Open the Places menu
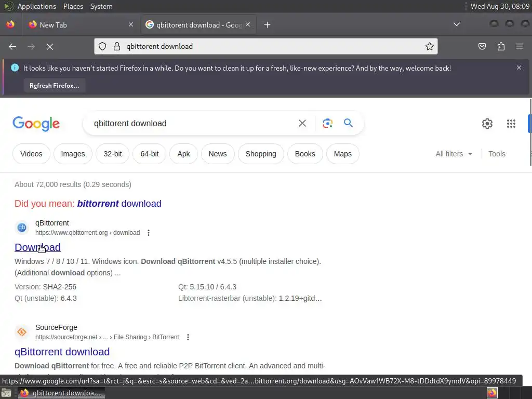Screen dimensions: 532x399 tap(73, 6)
